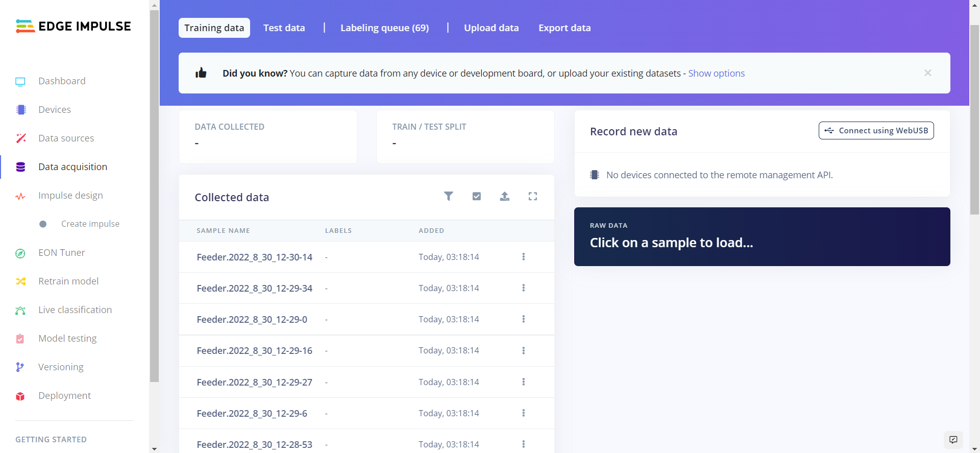Open Deployment page in sidebar
The image size is (980, 453).
[x=64, y=396]
